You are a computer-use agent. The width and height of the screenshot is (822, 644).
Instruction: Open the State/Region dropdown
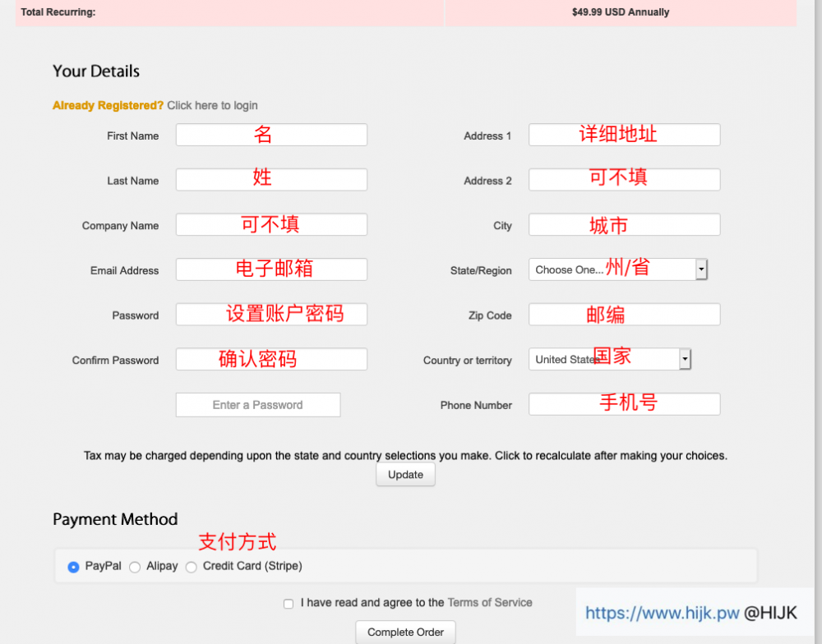click(617, 269)
